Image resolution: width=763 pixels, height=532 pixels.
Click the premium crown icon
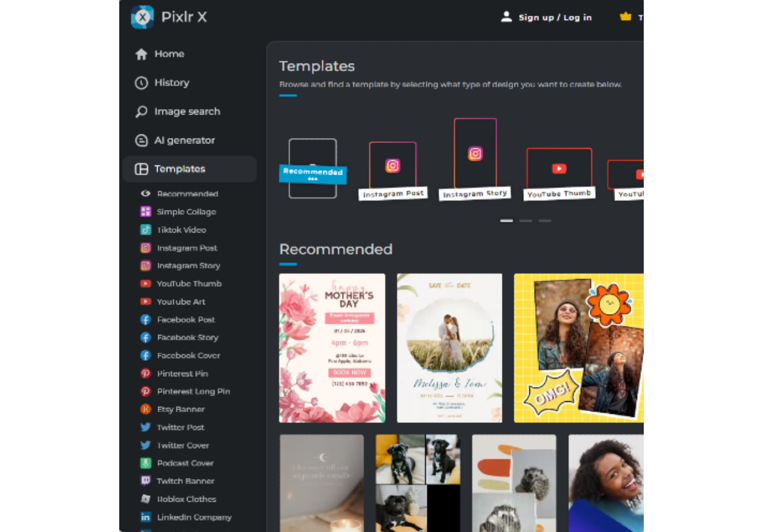pos(625,16)
